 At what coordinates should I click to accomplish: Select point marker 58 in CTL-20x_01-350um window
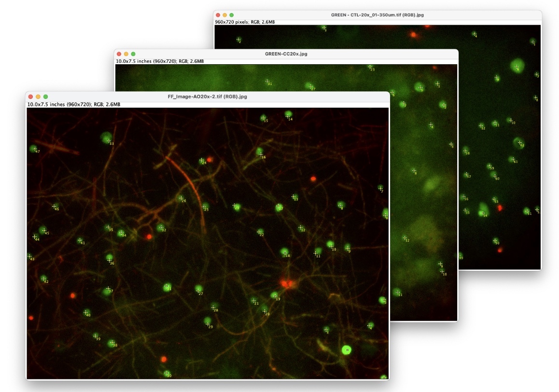pos(466,151)
